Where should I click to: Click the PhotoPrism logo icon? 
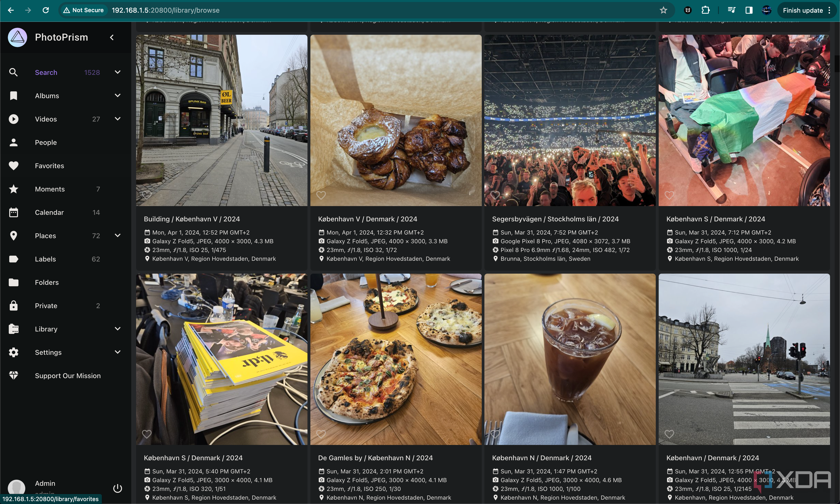17,37
